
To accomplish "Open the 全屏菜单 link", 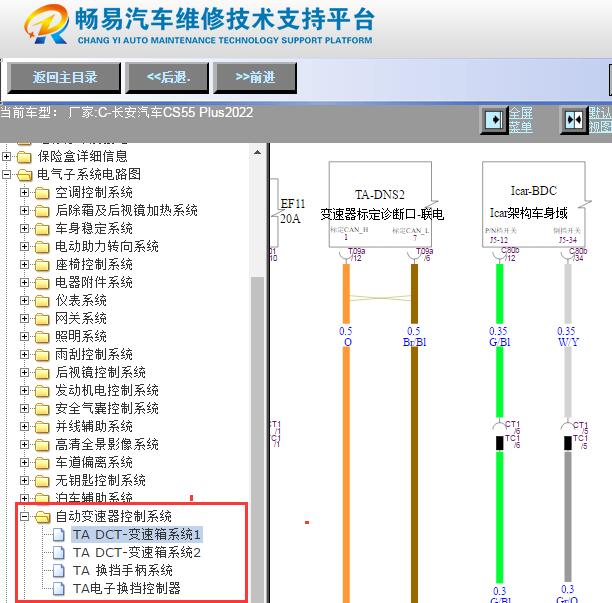I will (521, 120).
